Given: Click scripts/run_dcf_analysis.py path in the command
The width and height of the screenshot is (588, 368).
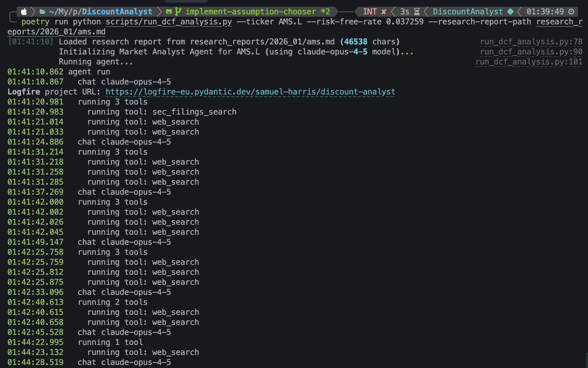Looking at the screenshot, I should pyautogui.click(x=169, y=22).
